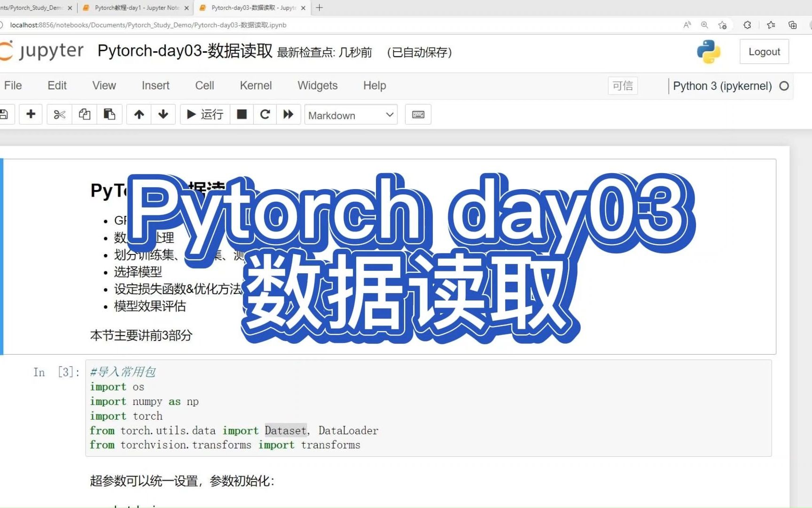
Task: Click the Logout button
Action: pos(765,52)
